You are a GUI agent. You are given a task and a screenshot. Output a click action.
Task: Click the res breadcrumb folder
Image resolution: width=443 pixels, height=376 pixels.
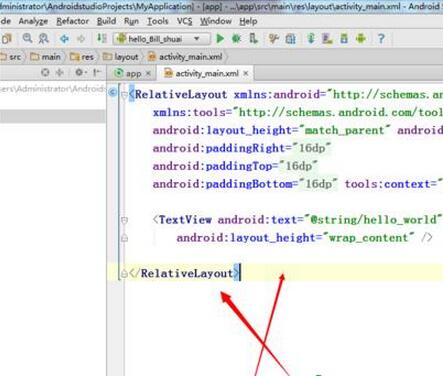click(82, 57)
